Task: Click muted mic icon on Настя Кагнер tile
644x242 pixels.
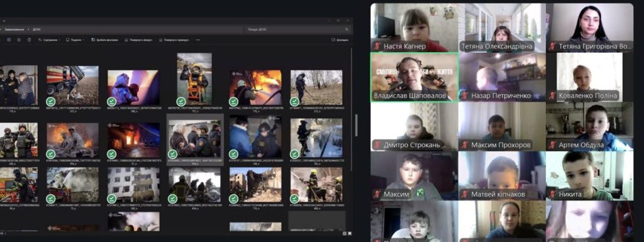Action: tap(377, 47)
